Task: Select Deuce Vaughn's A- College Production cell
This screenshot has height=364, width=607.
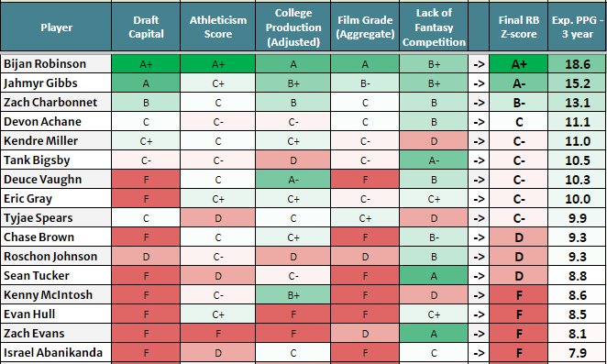Action: 293,180
